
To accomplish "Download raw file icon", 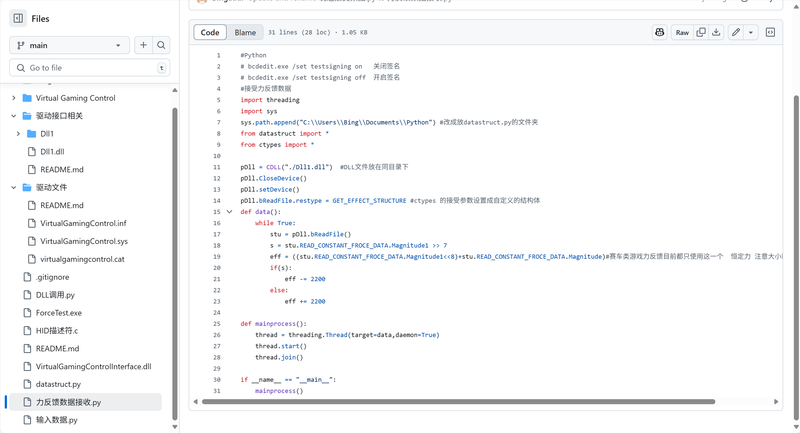I will (x=716, y=32).
